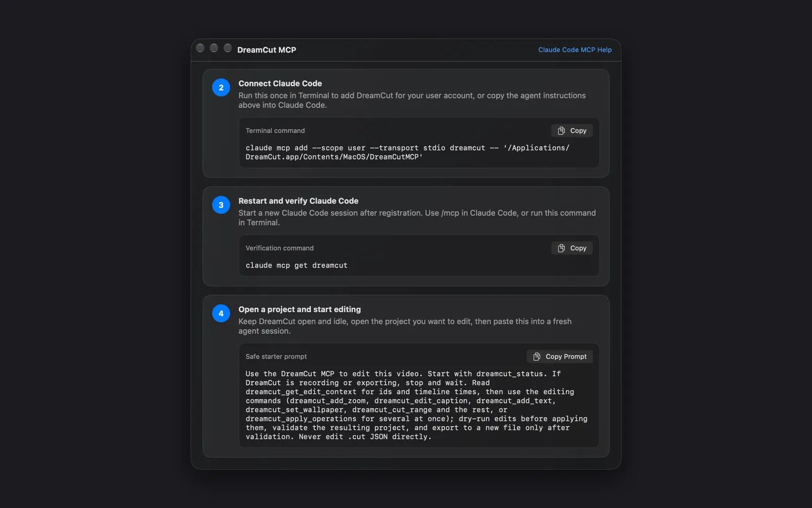The height and width of the screenshot is (508, 812).
Task: Click the description 'Start a new Claude Code session…'
Action: [417, 217]
